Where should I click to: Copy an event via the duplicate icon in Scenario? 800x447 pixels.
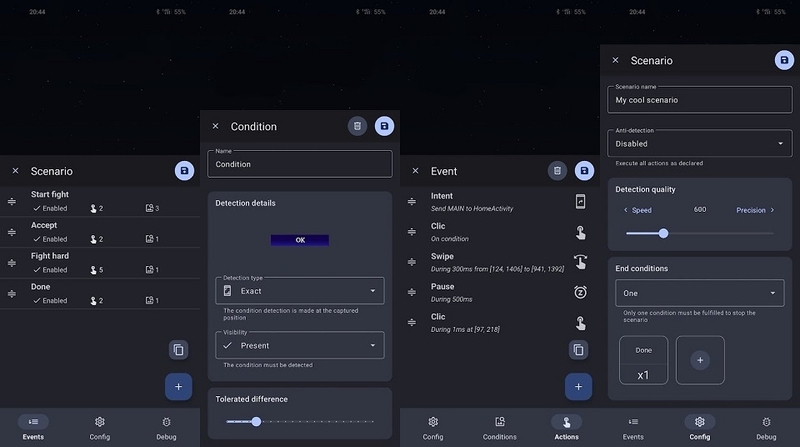click(x=178, y=350)
